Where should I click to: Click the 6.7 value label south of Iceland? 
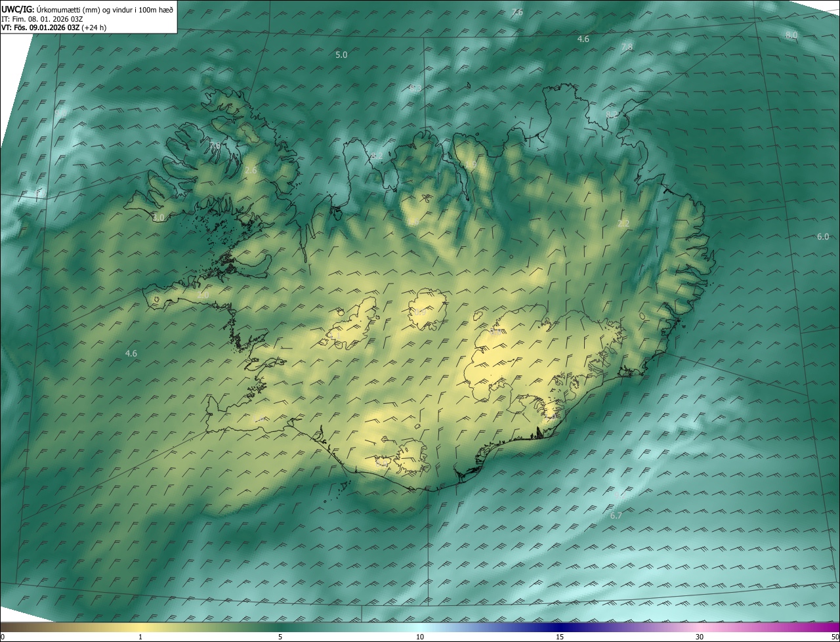tap(616, 515)
